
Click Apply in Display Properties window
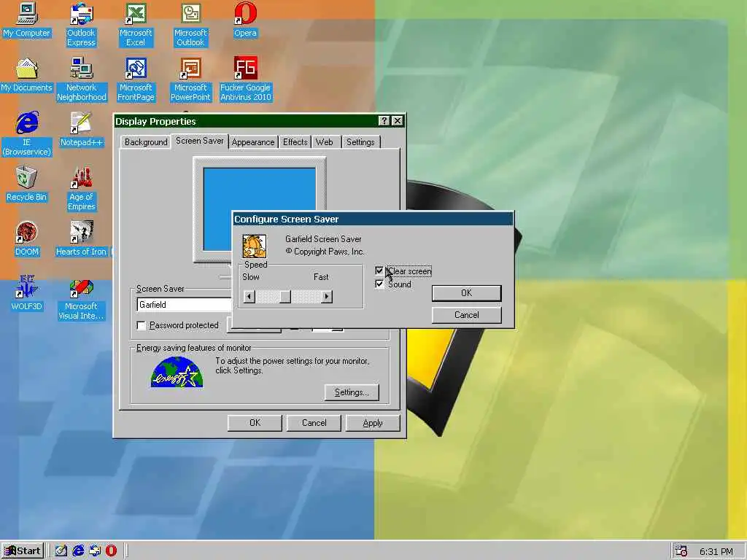coord(373,423)
